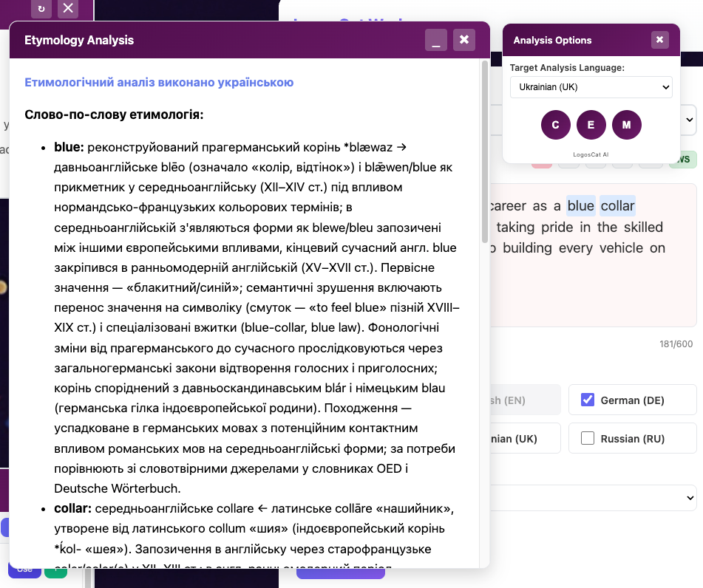This screenshot has width=703, height=588.
Task: Click the Etymology Analysis title bar
Action: point(222,40)
